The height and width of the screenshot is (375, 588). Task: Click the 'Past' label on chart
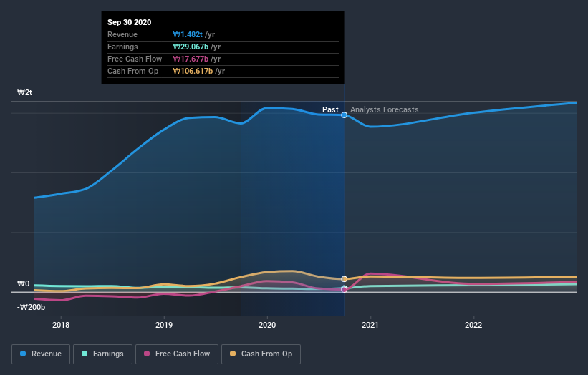[x=330, y=109]
